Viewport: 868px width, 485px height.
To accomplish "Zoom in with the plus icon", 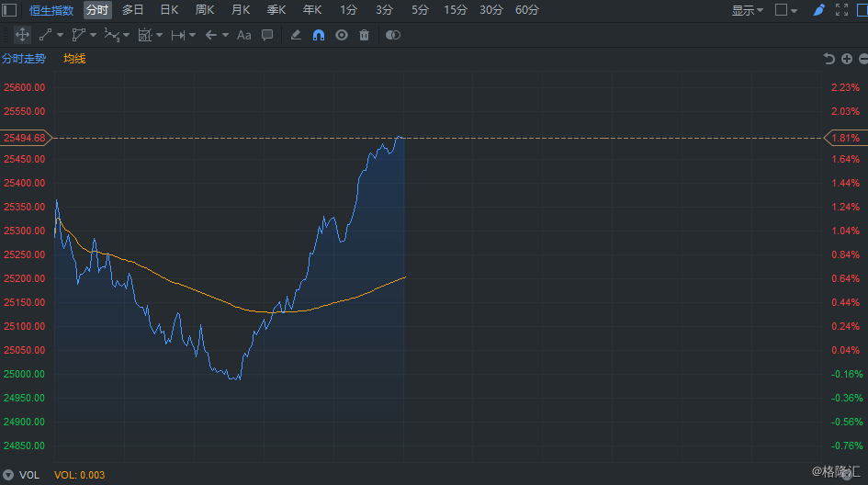I will click(x=847, y=59).
